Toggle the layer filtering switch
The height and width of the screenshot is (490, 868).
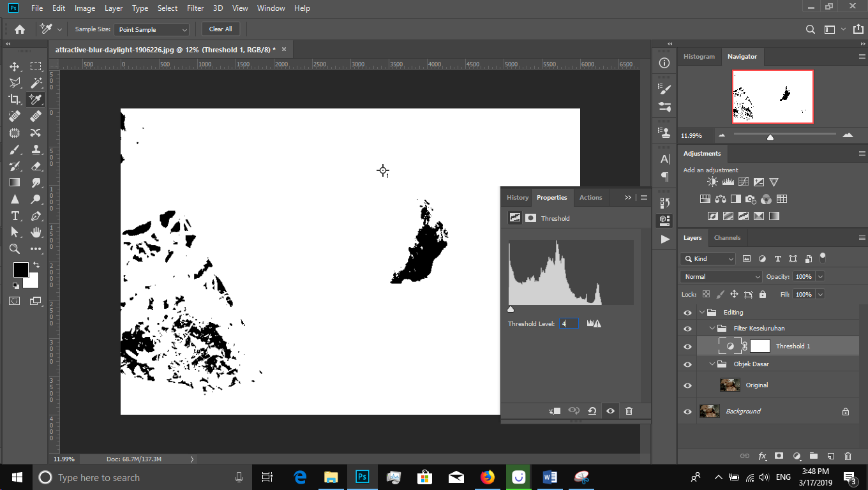point(823,258)
